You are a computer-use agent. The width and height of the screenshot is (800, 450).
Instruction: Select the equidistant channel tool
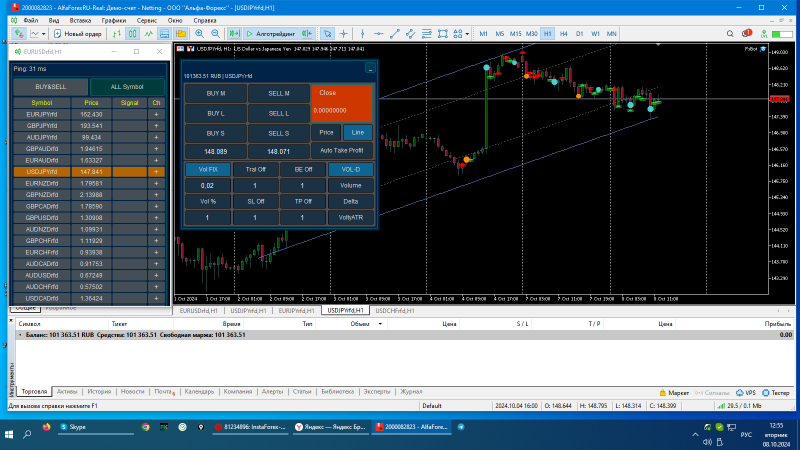click(410, 34)
